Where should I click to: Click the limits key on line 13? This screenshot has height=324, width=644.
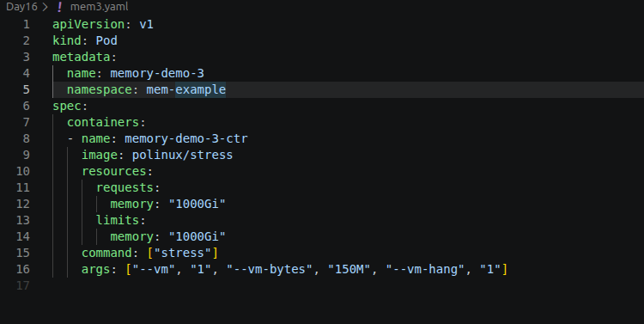tap(118, 220)
